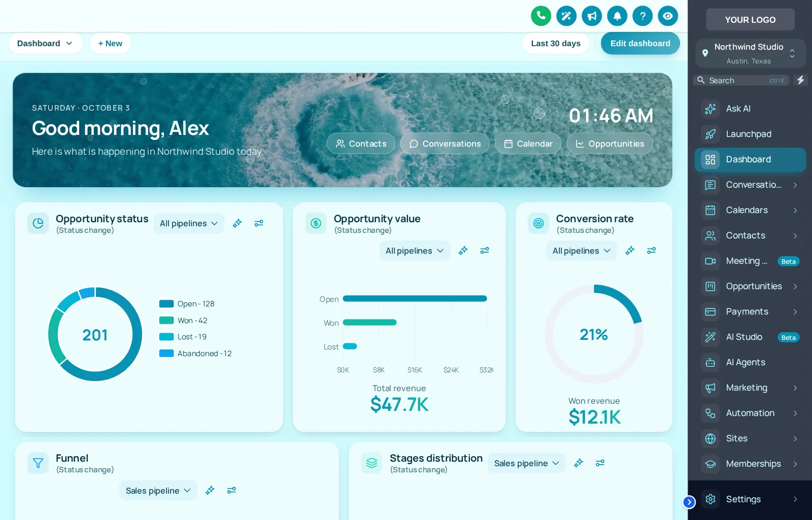Image resolution: width=812 pixels, height=520 pixels.
Task: Click the Memberships graduation cap icon
Action: [x=710, y=464]
